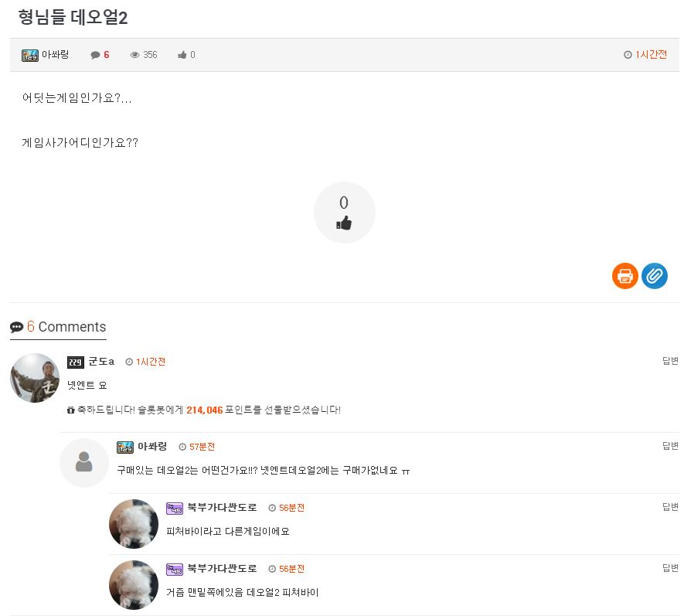Click level 129 badge beside post author 아쏴링

(x=30, y=56)
